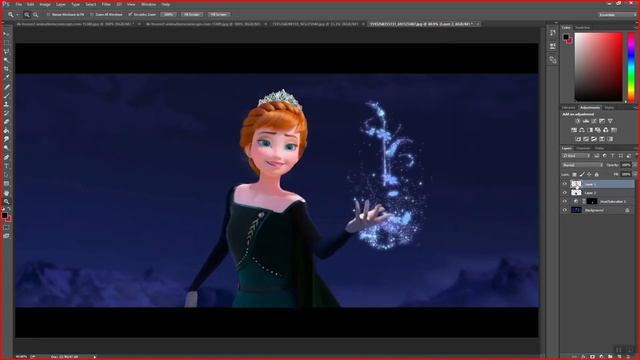Open the Filter menu

[106, 4]
